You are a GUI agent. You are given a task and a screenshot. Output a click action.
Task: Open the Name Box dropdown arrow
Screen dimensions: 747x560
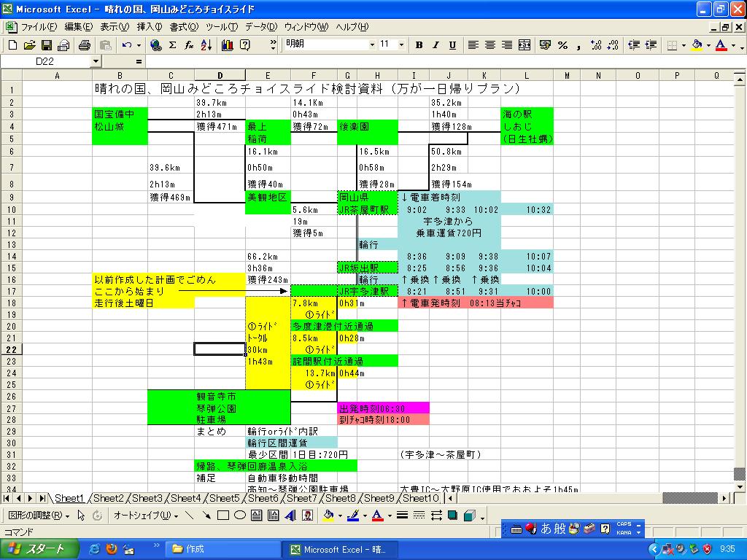[x=96, y=62]
